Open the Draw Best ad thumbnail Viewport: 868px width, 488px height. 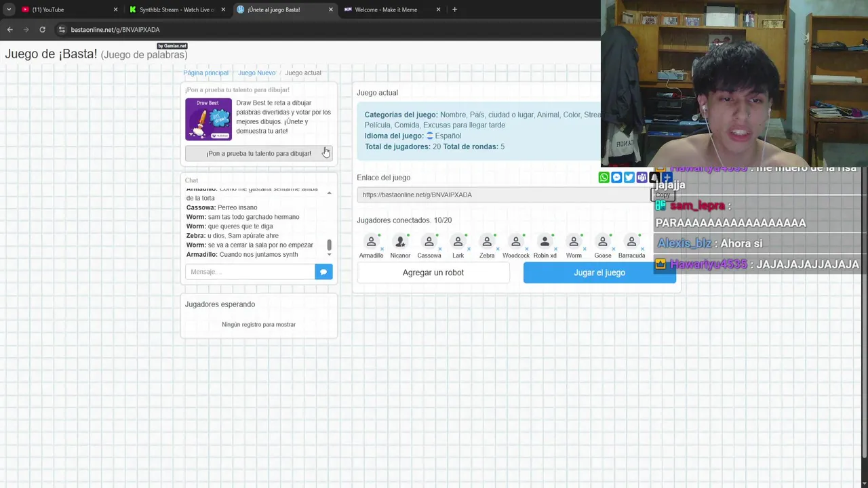coord(208,119)
